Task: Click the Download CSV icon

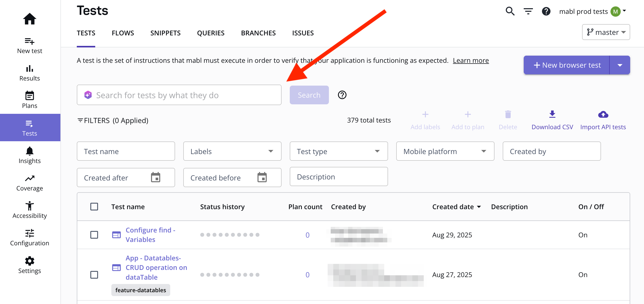Action: (552, 114)
